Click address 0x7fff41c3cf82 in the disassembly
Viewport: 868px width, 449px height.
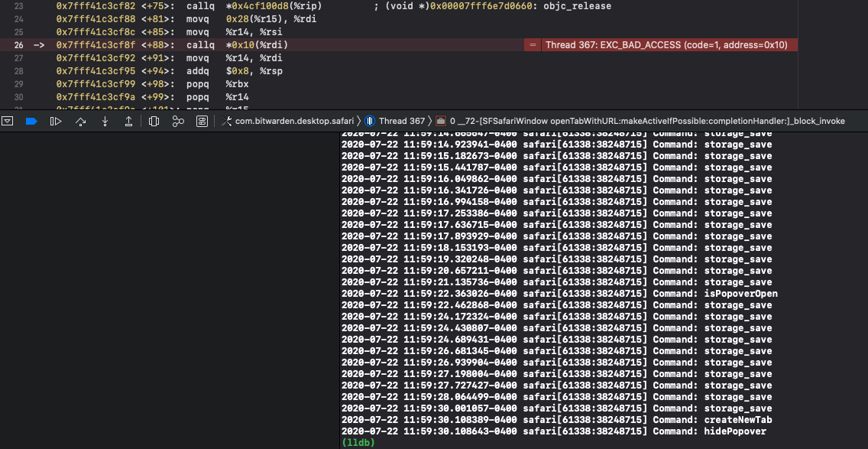pos(96,6)
